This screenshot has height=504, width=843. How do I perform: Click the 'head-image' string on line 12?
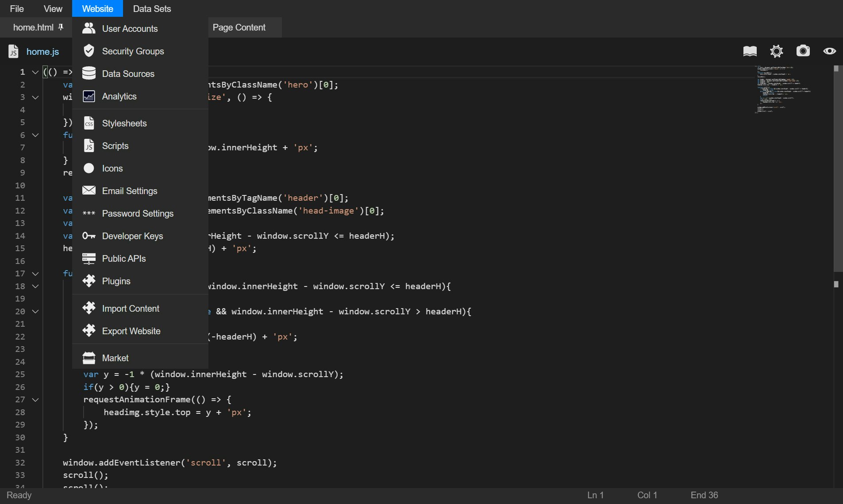point(328,211)
